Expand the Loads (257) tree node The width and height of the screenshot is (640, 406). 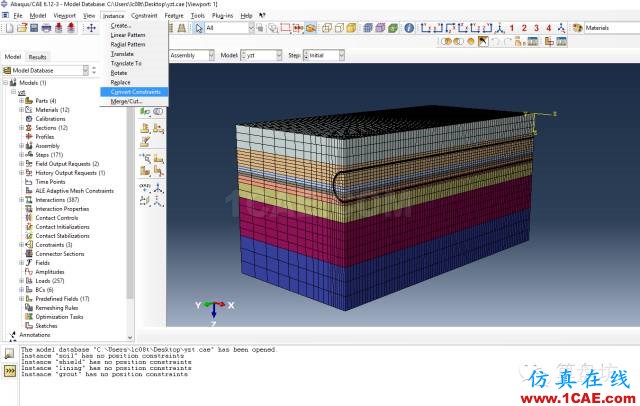click(x=21, y=280)
